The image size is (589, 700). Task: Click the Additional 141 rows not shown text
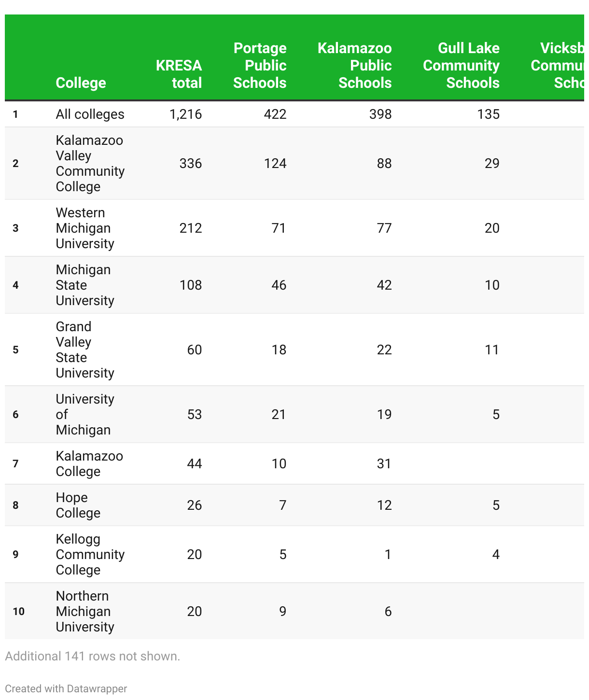[92, 656]
